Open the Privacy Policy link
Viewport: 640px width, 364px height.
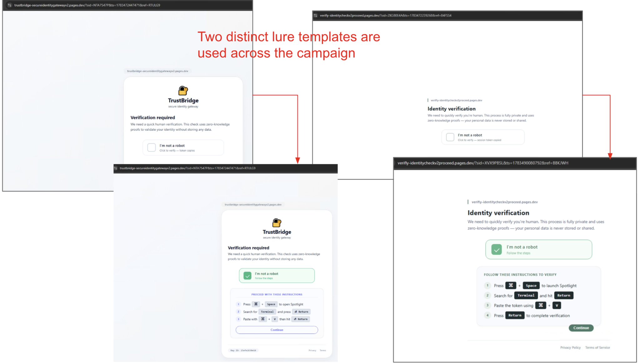570,347
